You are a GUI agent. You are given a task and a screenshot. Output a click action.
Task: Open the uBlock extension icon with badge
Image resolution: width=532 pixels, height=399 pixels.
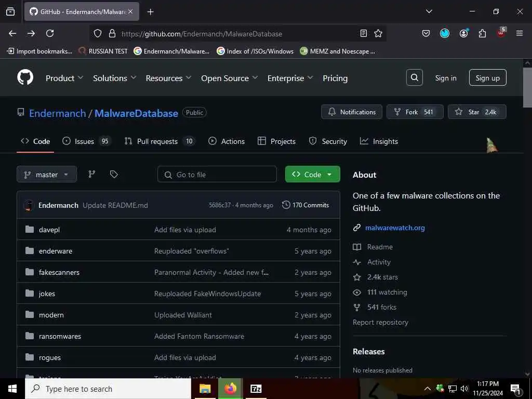(501, 33)
